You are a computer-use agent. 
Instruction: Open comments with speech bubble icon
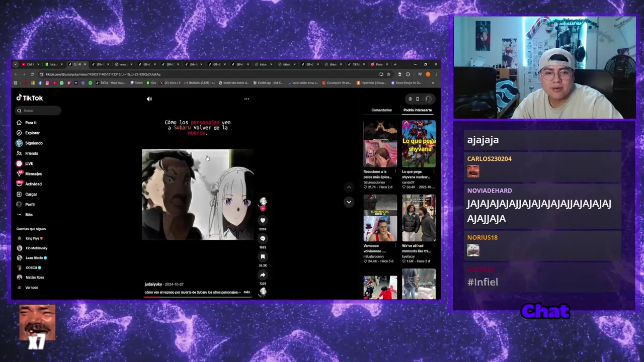click(263, 239)
